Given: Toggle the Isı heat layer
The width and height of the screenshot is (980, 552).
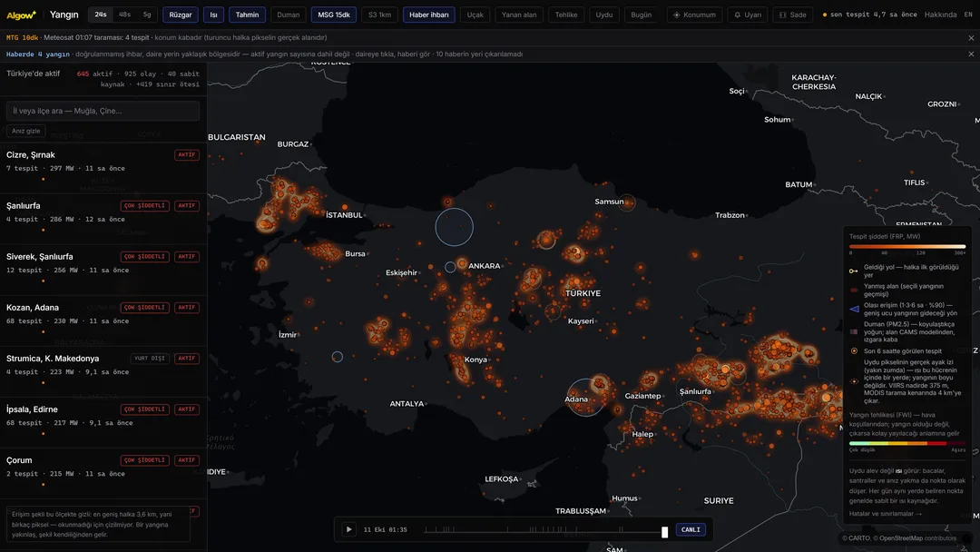Looking at the screenshot, I should click(x=214, y=15).
